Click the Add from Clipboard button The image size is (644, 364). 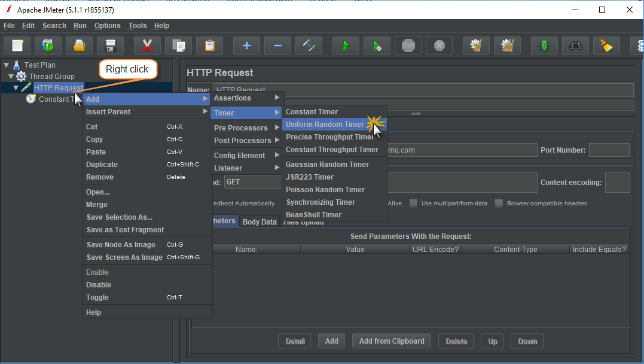click(x=392, y=341)
